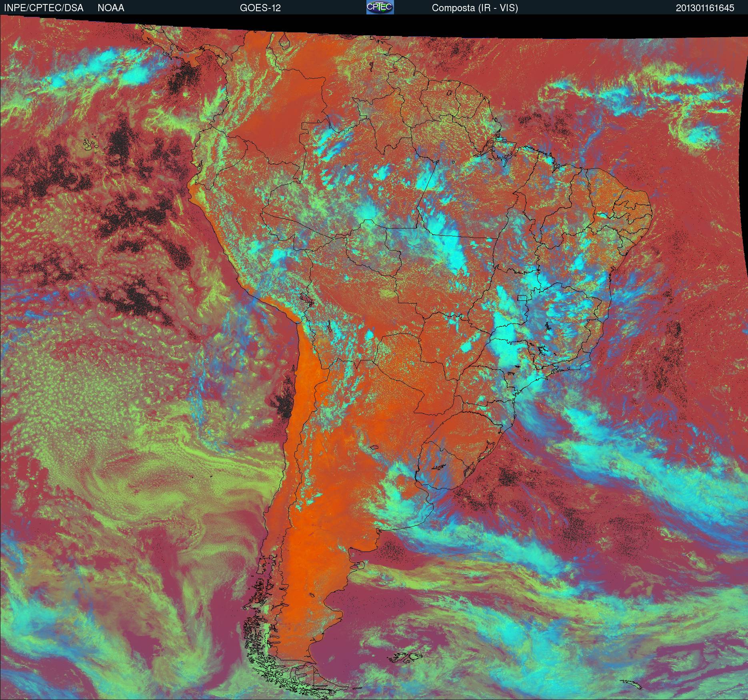Click the CPTEC logo in the header
The image size is (748, 700).
tap(380, 7)
